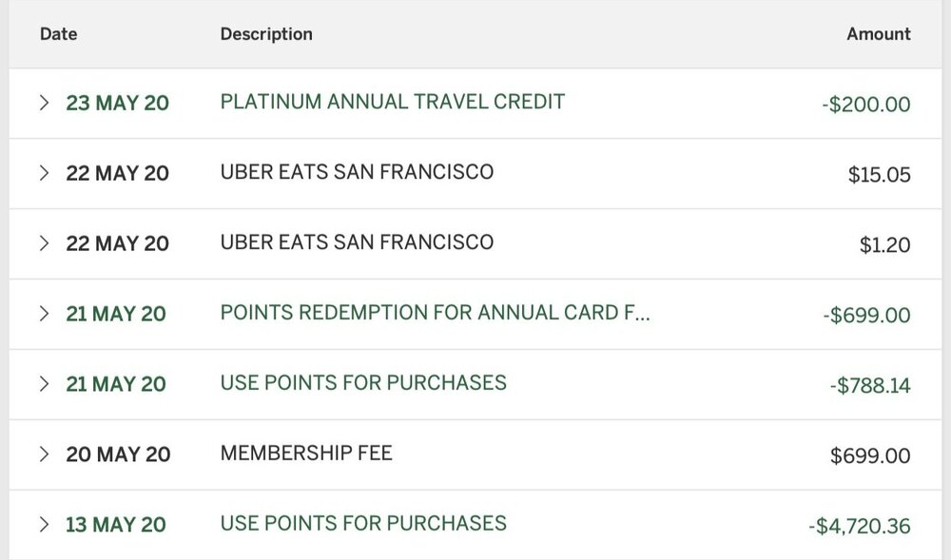Open Platinum Annual Travel Credit description
951x560 pixels.
coord(392,102)
